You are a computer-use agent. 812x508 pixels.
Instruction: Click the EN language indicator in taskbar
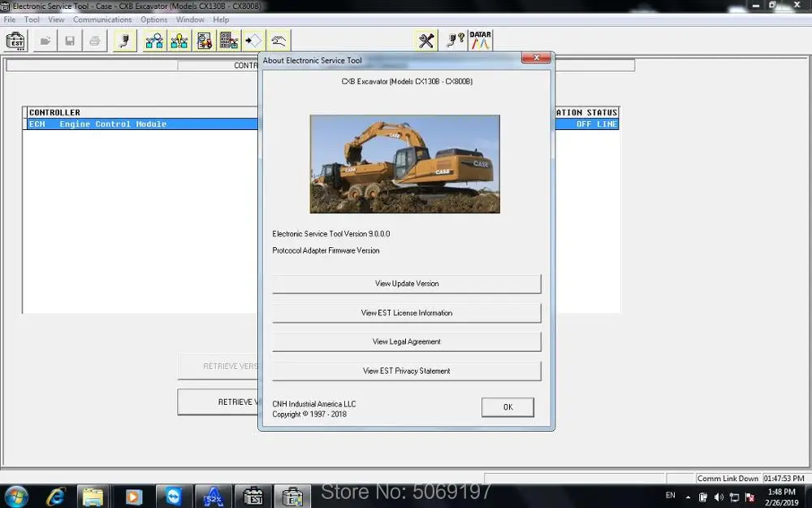[x=670, y=495]
